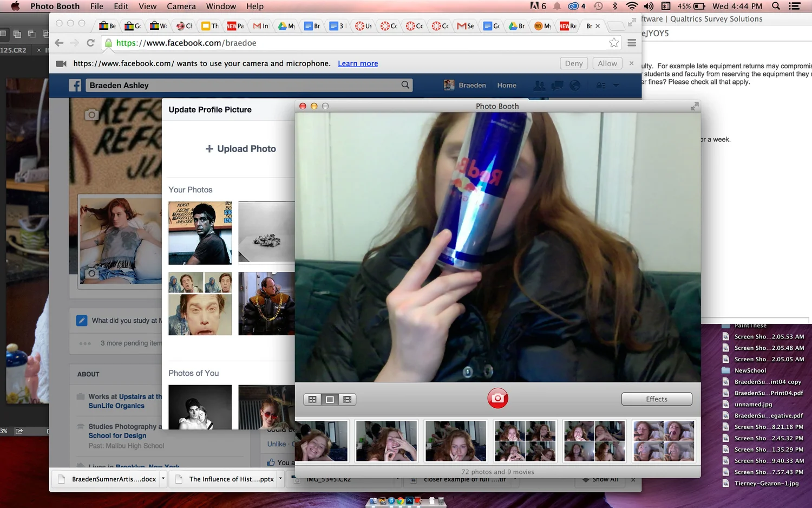Expand dropdown for BraedenSumnerArtis....docx download
Viewport: 812px width, 508px height.
(x=163, y=479)
